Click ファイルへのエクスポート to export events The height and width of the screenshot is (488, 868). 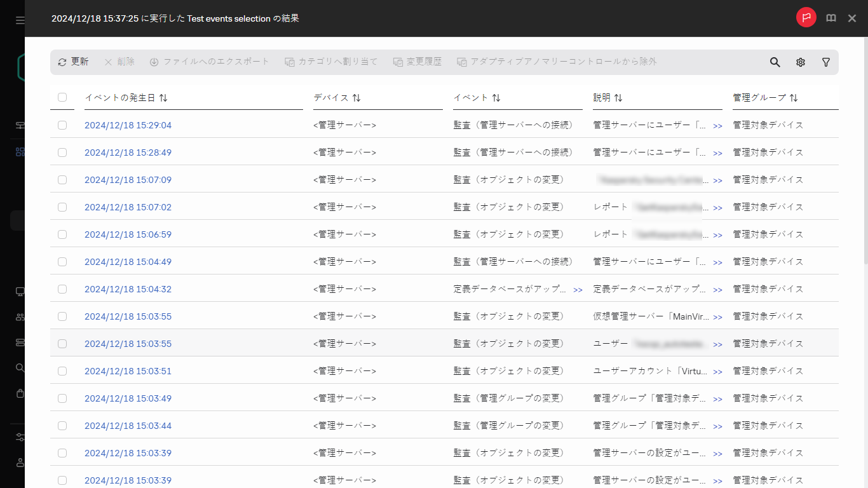click(x=210, y=62)
